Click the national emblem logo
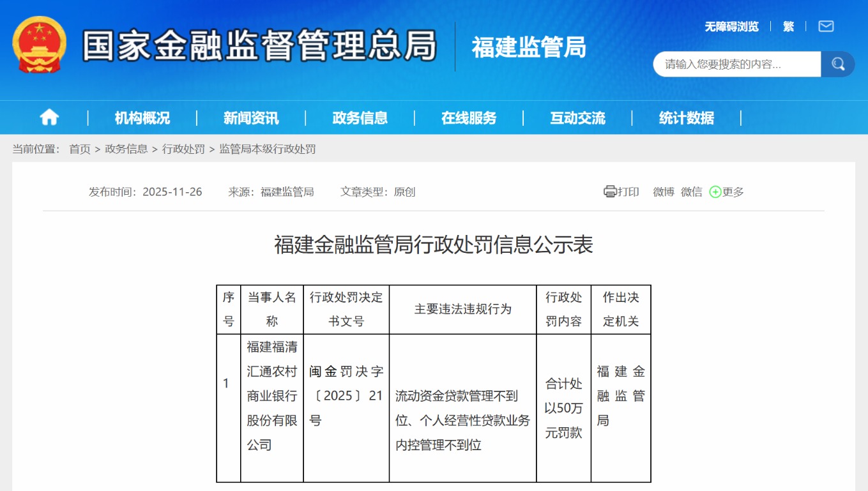The image size is (868, 491). (x=40, y=45)
